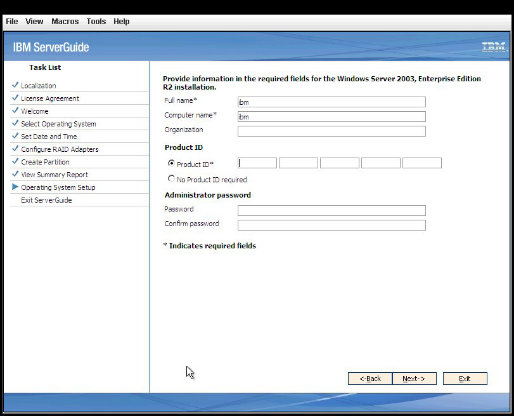Click the checkmark beside Create Partition
515x416 pixels.
point(15,161)
